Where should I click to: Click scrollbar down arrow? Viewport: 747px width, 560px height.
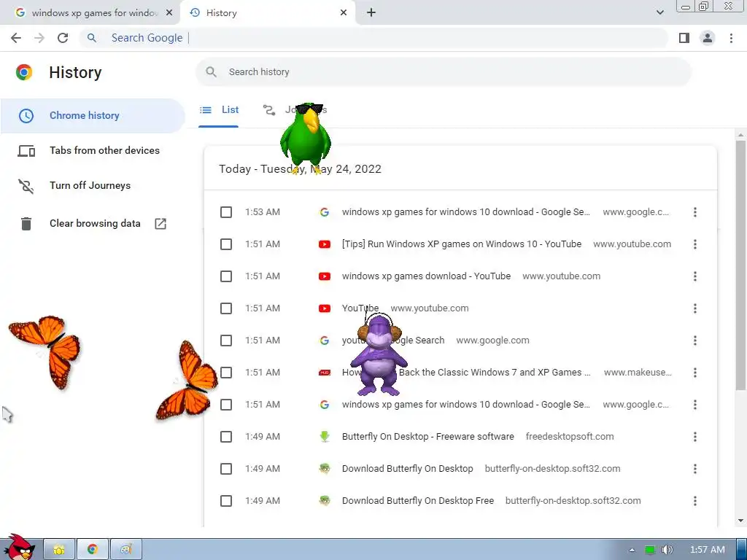click(740, 521)
